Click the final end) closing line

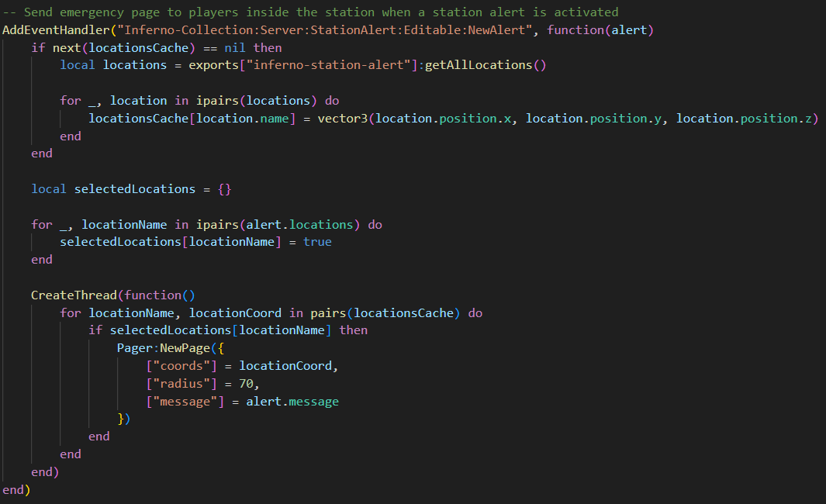[16, 490]
